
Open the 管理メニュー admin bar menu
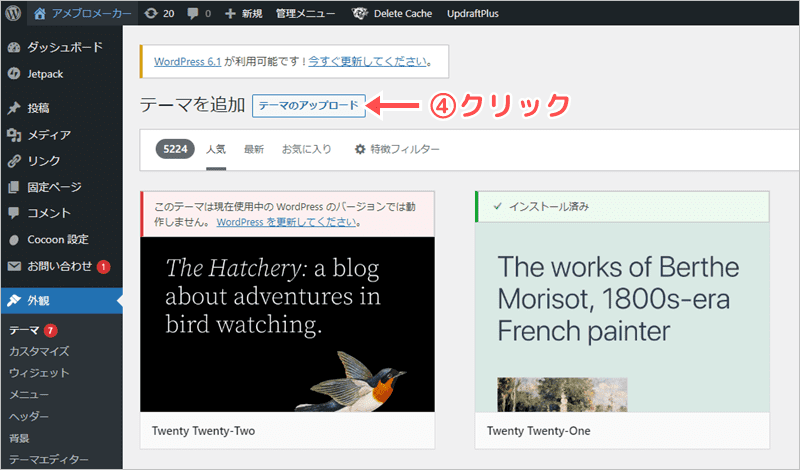[x=305, y=14]
